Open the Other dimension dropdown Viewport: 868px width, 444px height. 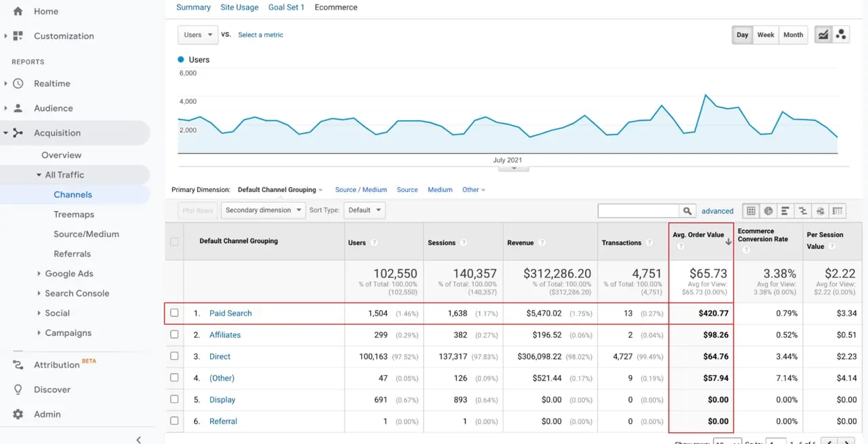coord(474,190)
